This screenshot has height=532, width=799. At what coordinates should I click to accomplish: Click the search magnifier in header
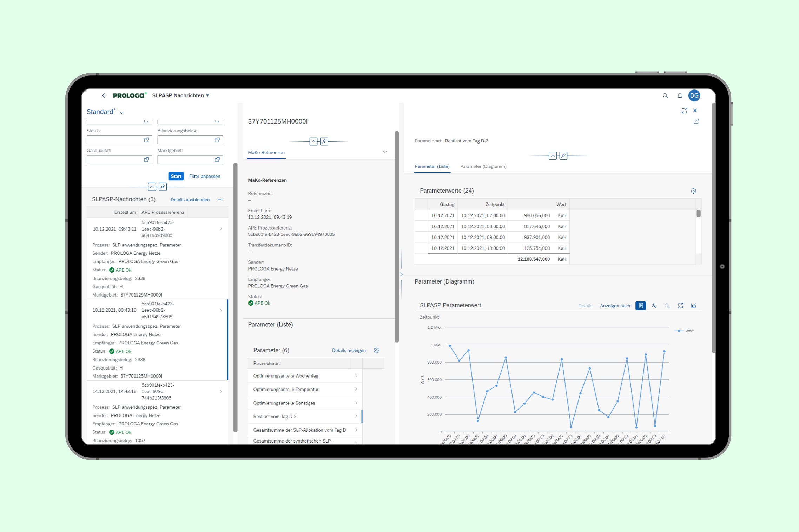click(665, 95)
